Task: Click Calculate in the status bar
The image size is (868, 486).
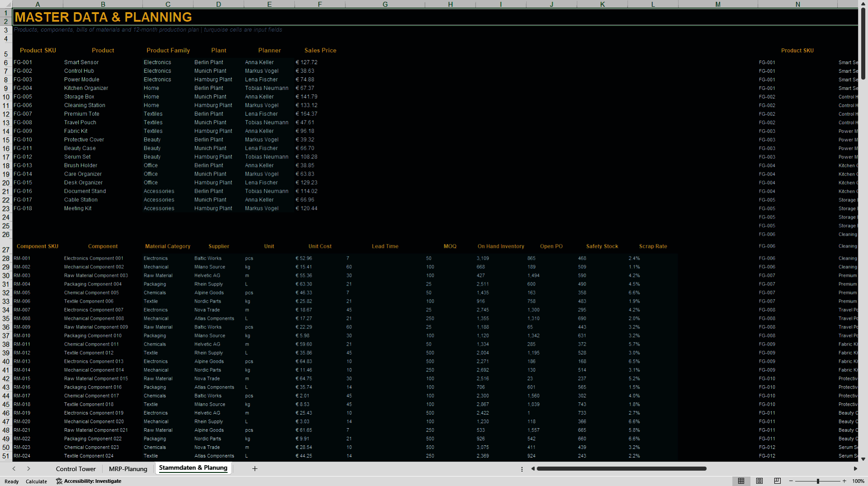Action: (x=36, y=481)
